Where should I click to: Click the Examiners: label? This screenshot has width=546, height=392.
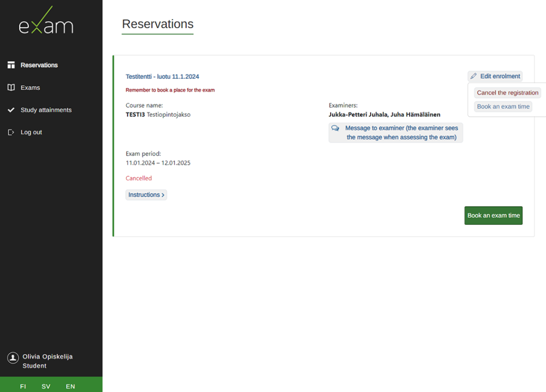[x=343, y=105]
